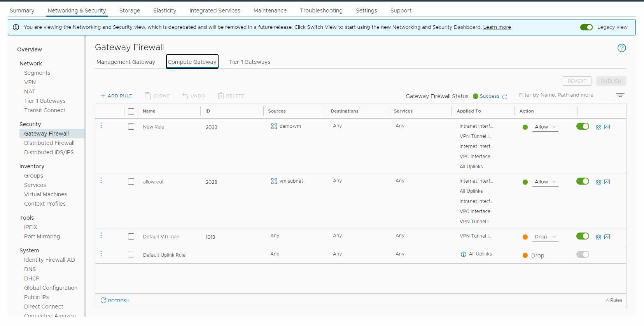Open the filter lines icon
The height and width of the screenshot is (326, 644).
[620, 95]
